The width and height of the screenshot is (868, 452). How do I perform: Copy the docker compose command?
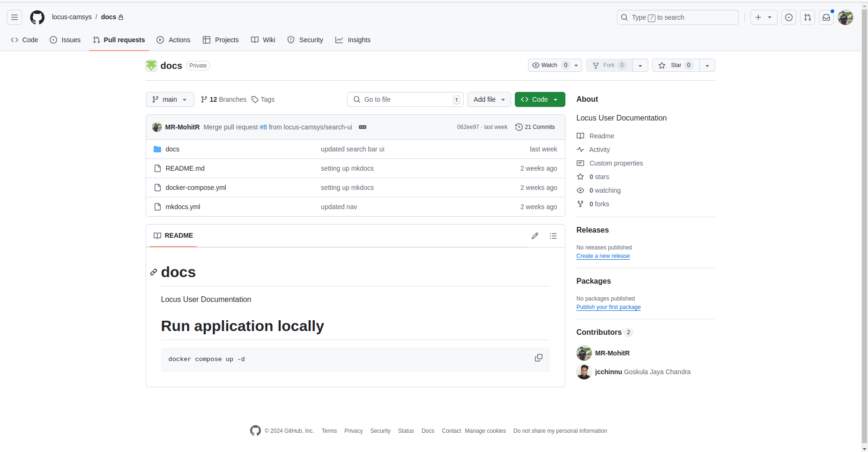coord(538,358)
